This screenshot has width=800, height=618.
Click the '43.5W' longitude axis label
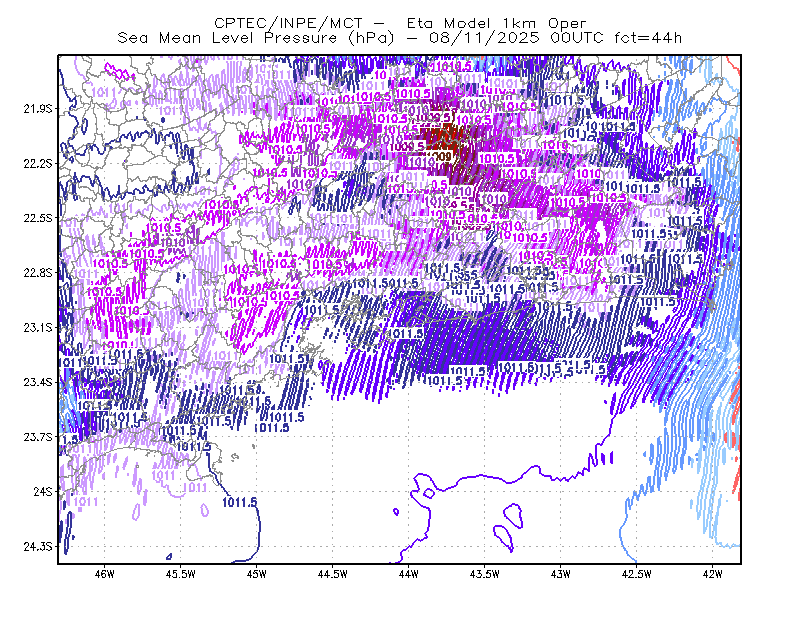pyautogui.click(x=485, y=574)
